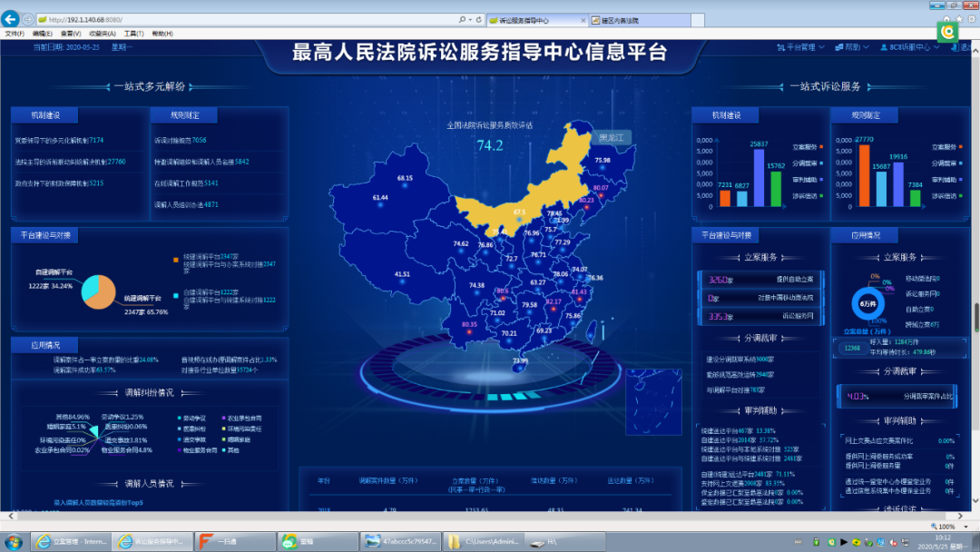Open left panel 机制建设 tab

point(45,115)
